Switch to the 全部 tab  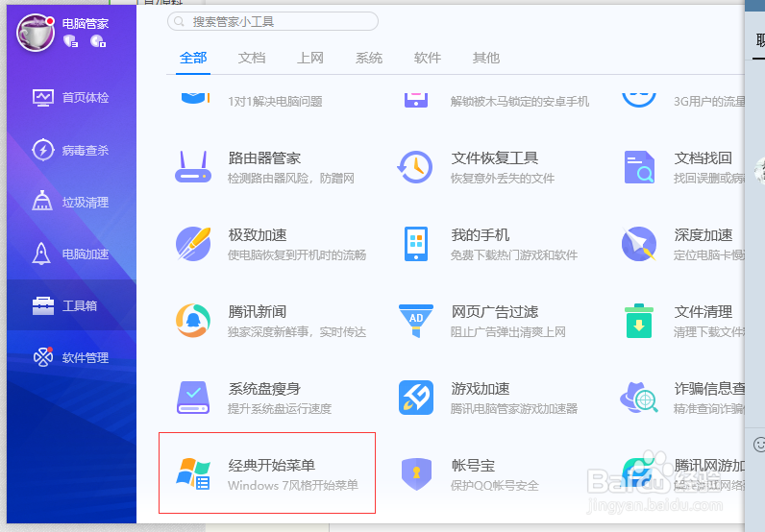click(x=193, y=58)
